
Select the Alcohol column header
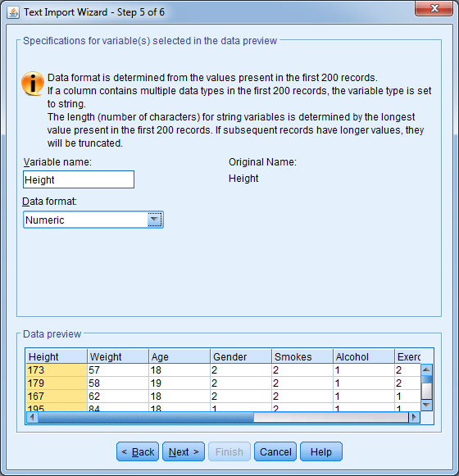click(x=364, y=356)
